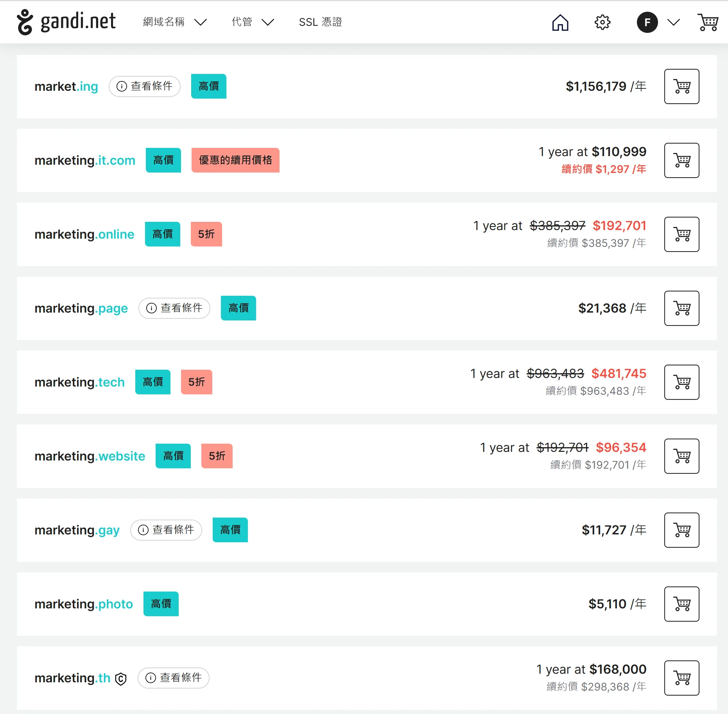Click the 5折 badge on marketing.online
Image resolution: width=728 pixels, height=714 pixels.
click(x=206, y=234)
